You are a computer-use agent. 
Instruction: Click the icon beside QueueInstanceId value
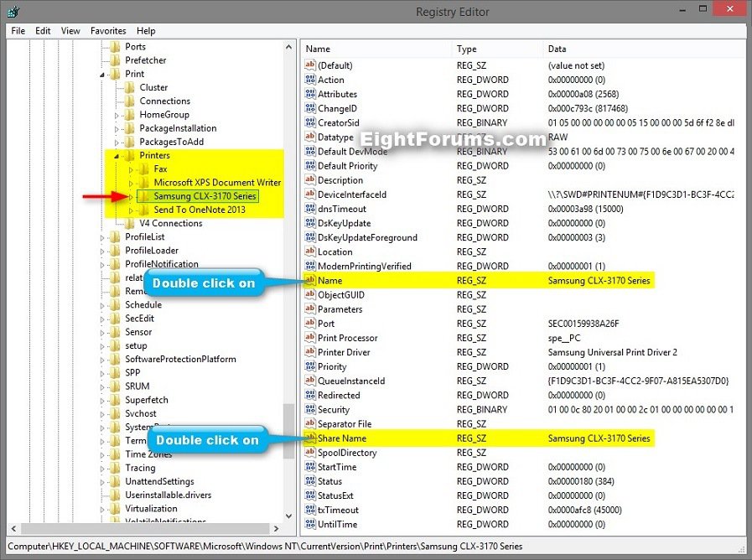(311, 381)
